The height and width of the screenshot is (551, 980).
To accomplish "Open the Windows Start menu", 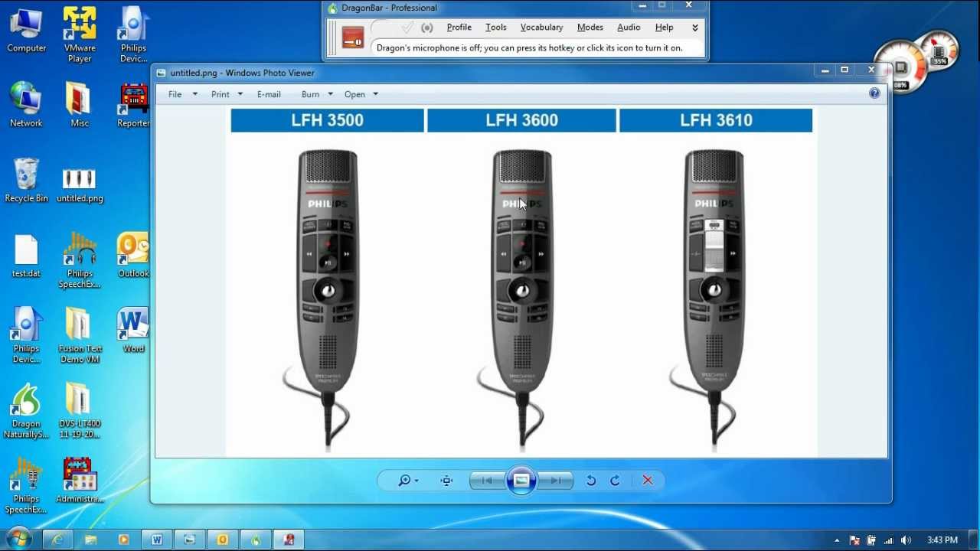I will click(19, 539).
